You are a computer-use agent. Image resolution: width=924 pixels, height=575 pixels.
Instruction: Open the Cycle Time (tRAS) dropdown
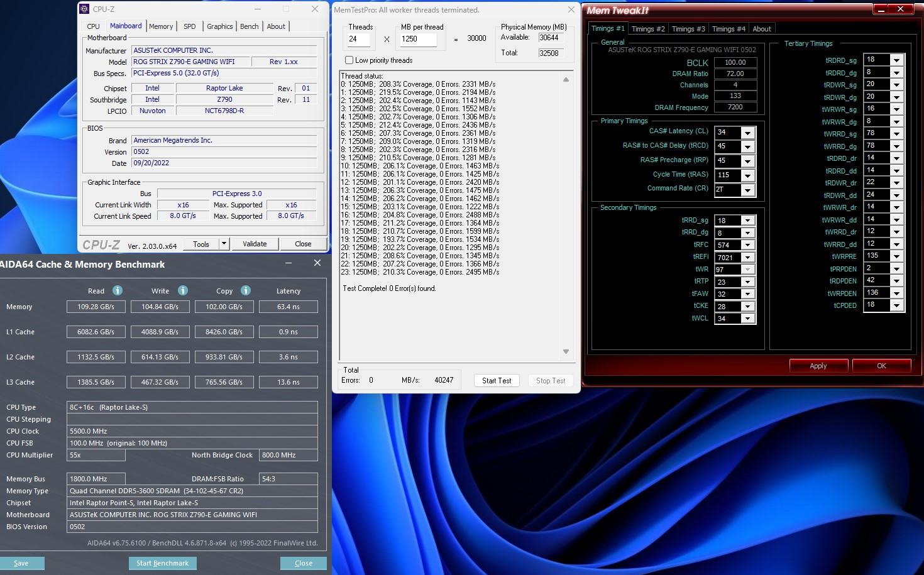click(747, 175)
